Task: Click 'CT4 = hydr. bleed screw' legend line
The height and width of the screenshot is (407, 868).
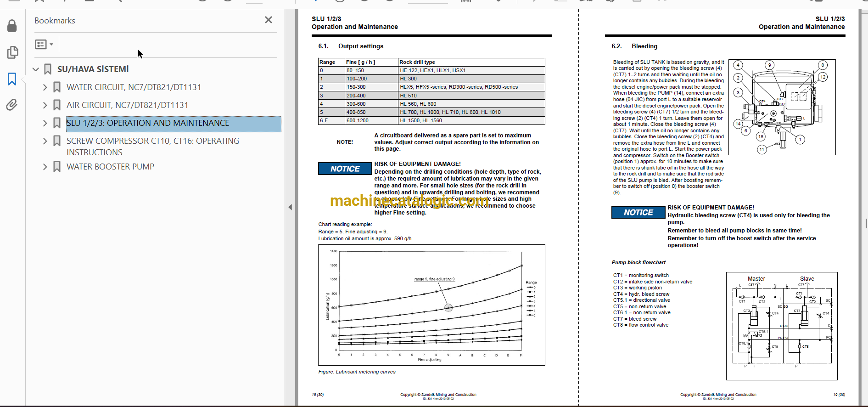Action: click(x=641, y=294)
